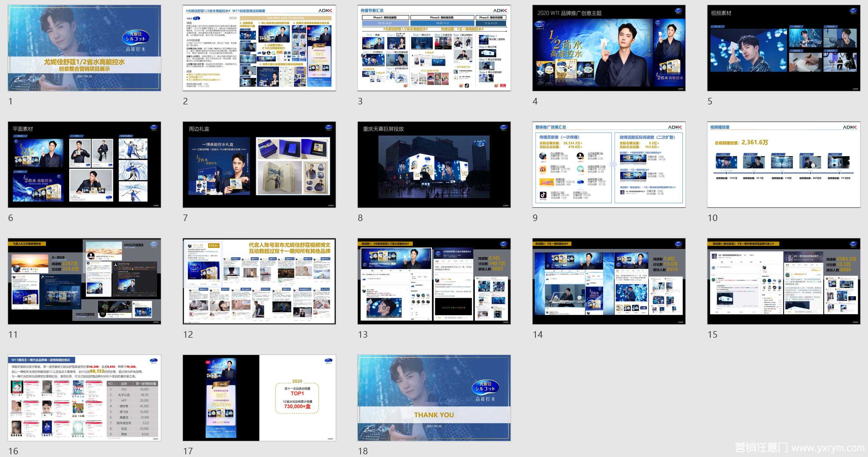
Task: Select slide 5 视频素材 thumbnail
Action: point(784,48)
